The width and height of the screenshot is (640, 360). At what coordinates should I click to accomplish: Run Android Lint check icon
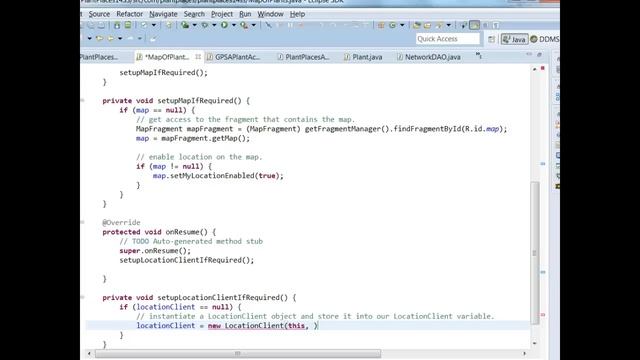[144, 25]
